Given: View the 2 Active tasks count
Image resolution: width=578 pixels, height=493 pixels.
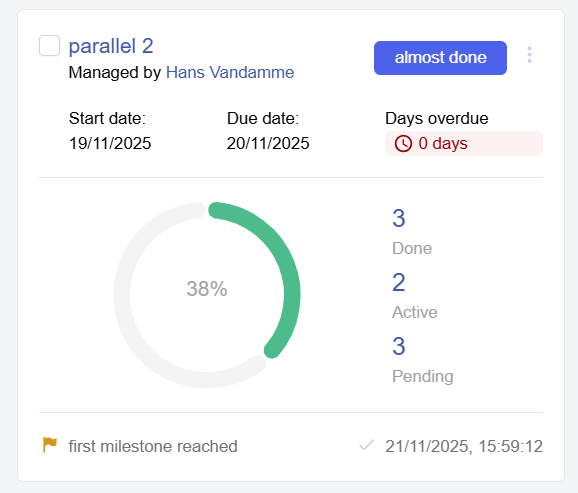Looking at the screenshot, I should pos(399,282).
